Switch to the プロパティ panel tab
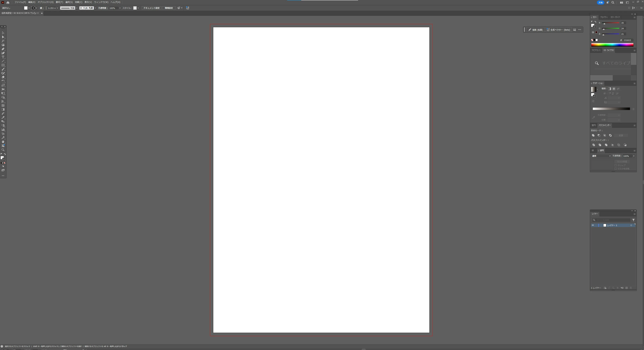The height and width of the screenshot is (350, 644). pyautogui.click(x=604, y=17)
